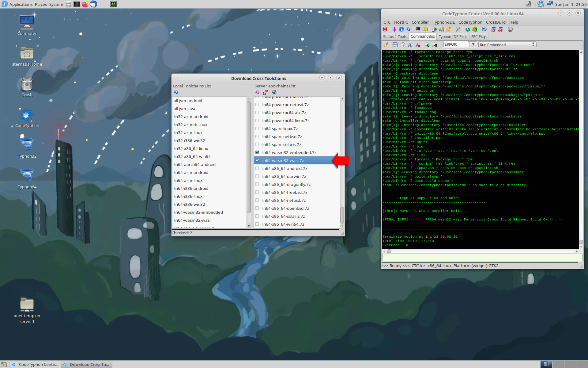Click the blue refresh arrows in CTC toolbar
The height and width of the screenshot is (368, 588).
(409, 29)
